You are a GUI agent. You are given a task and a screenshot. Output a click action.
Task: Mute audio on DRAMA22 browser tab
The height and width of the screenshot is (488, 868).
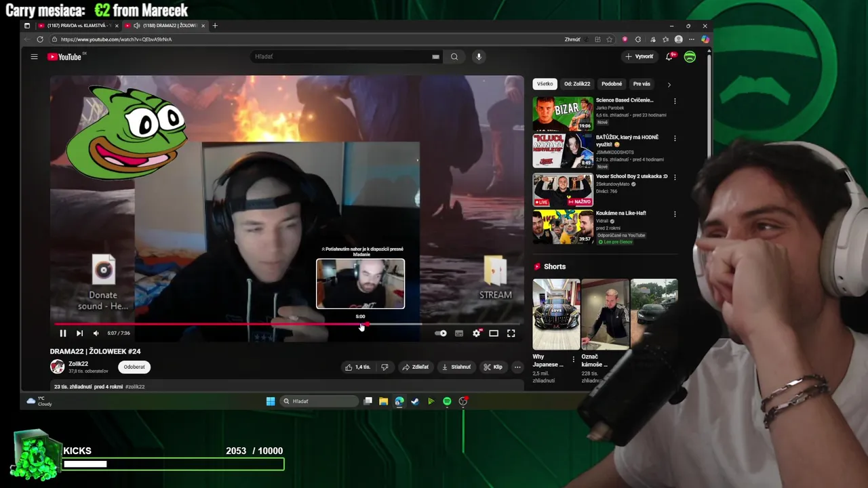click(x=137, y=26)
